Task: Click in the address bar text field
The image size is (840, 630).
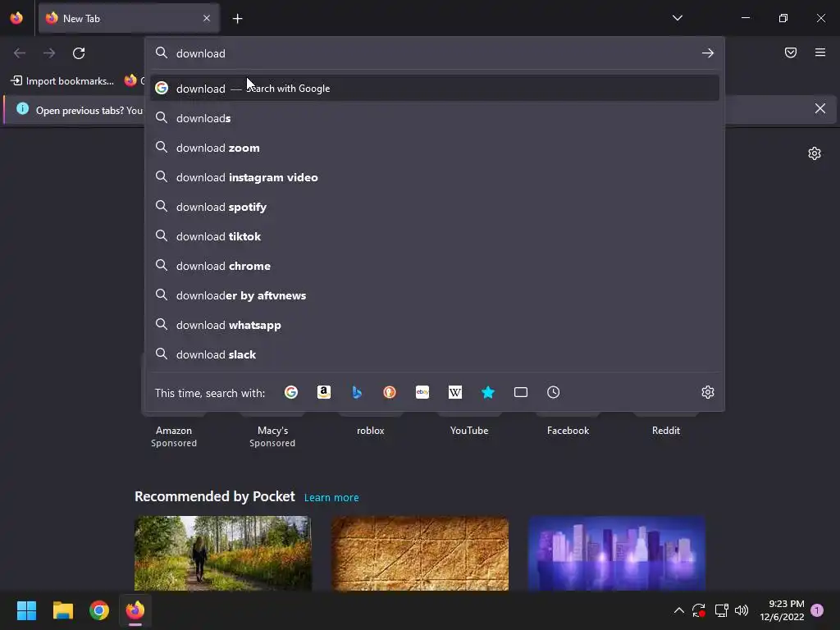Action: coord(435,53)
